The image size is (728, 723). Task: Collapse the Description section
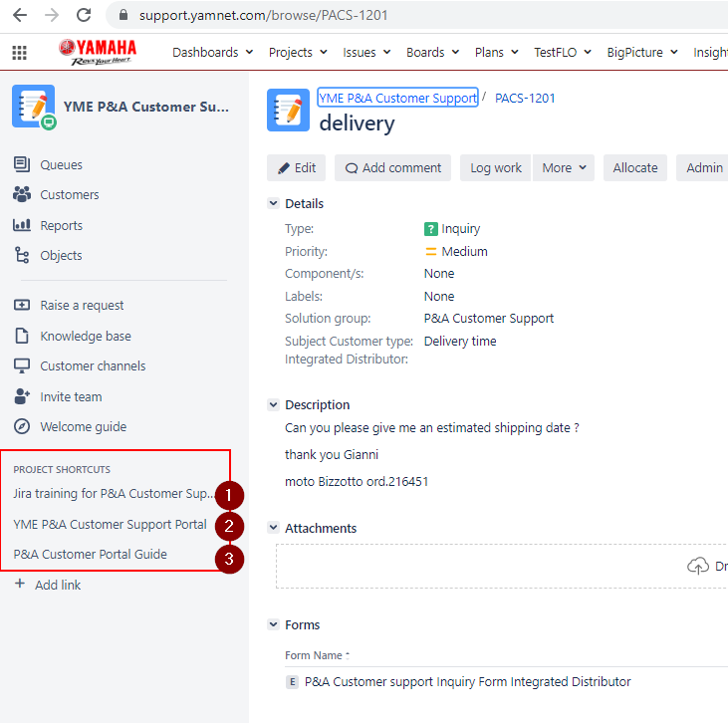[x=274, y=405]
